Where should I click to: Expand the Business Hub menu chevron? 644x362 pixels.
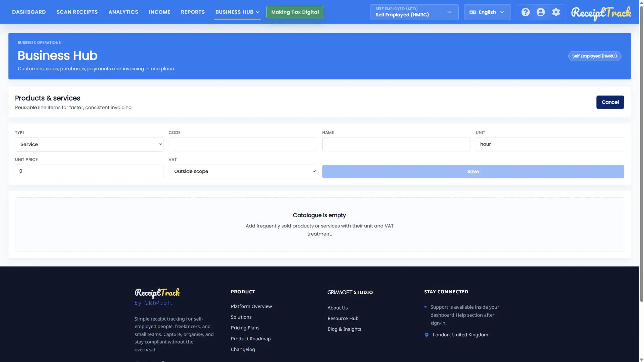258,12
